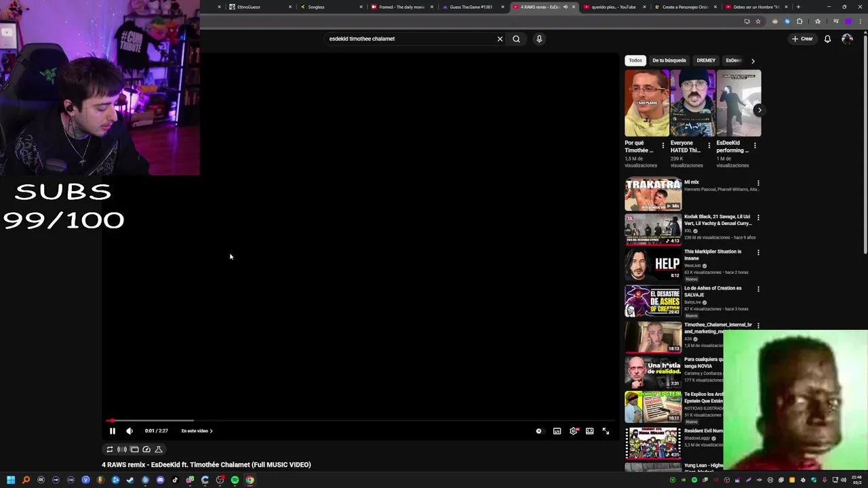
Task: Switch to 'Framed - The daily movie' tab
Action: pos(401,7)
